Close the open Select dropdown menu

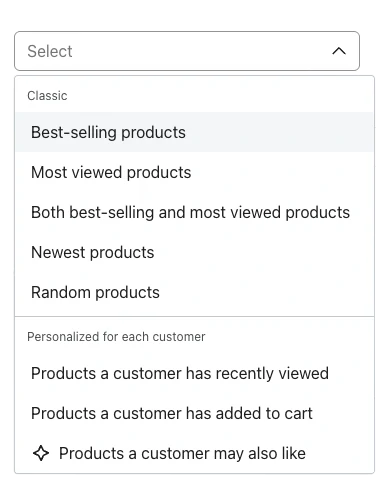click(x=339, y=51)
